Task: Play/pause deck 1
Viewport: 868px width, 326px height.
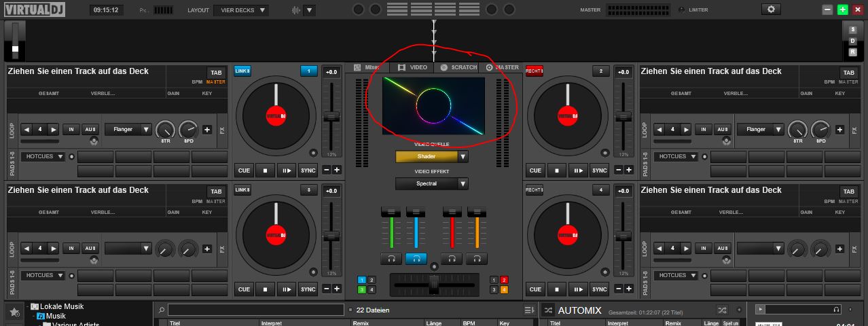Action: 287,170
